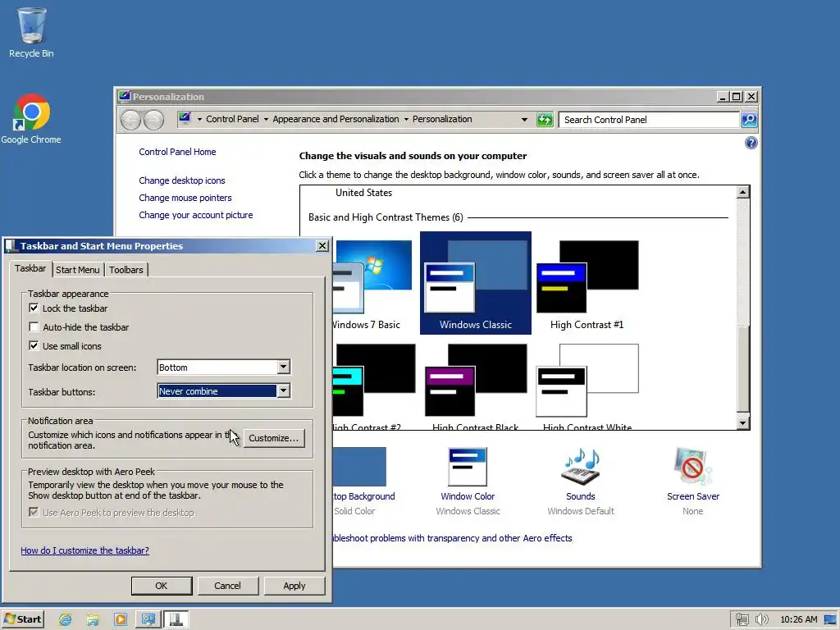This screenshot has width=840, height=630.
Task: Open Desktop Background solid color swatch
Action: 359,467
